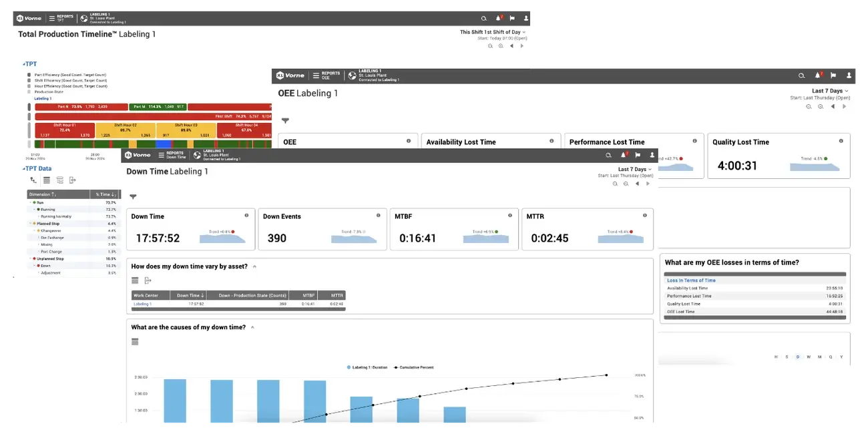Screen dimensions: 868x434
Task: Open 'This Shift 1st Shift of Day' dropdown
Action: tap(493, 32)
